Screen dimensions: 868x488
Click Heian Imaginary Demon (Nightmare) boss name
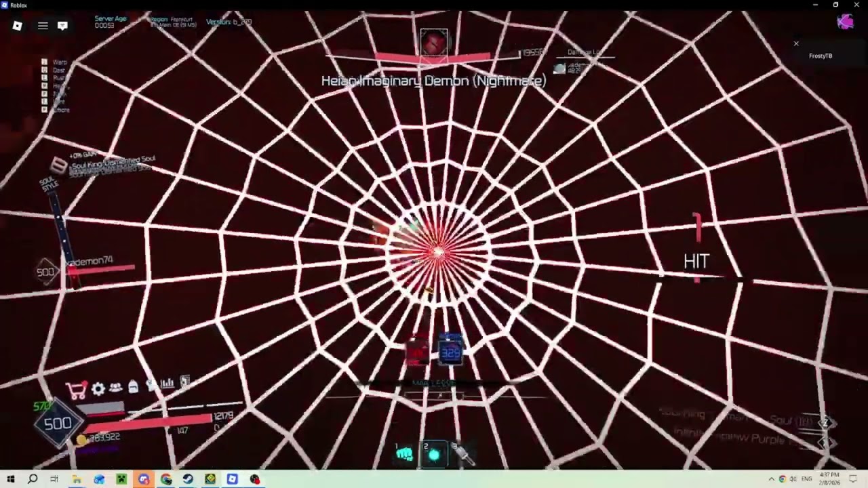(x=433, y=81)
